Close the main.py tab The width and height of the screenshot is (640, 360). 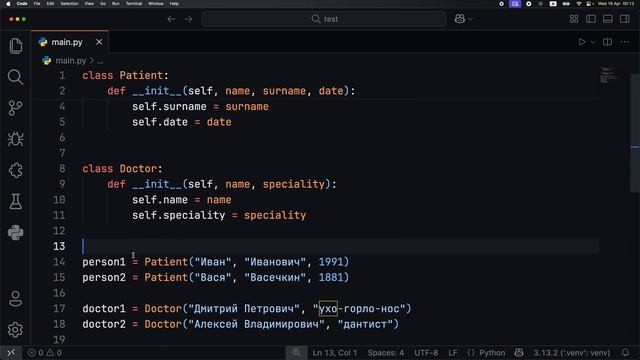point(99,42)
